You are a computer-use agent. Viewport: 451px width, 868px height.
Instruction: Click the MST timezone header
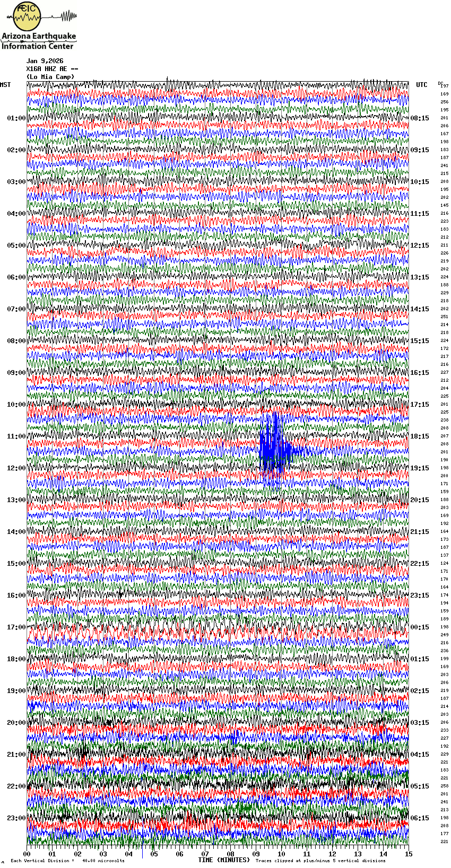tap(5, 85)
